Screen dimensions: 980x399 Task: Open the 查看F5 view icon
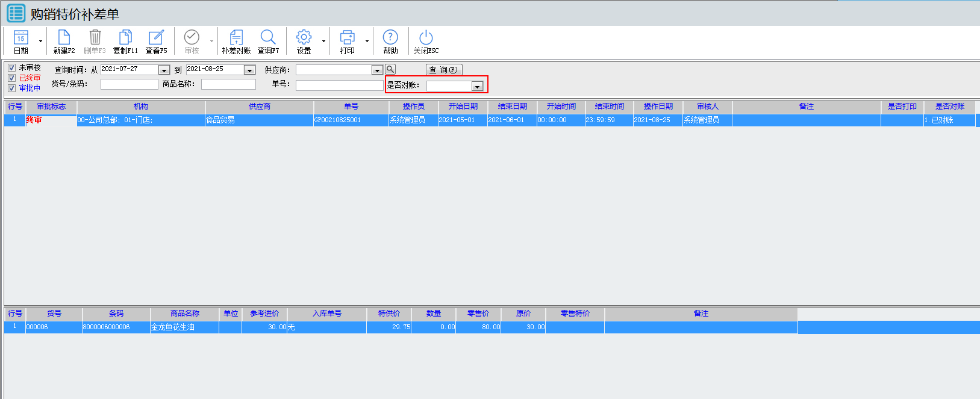(x=156, y=38)
